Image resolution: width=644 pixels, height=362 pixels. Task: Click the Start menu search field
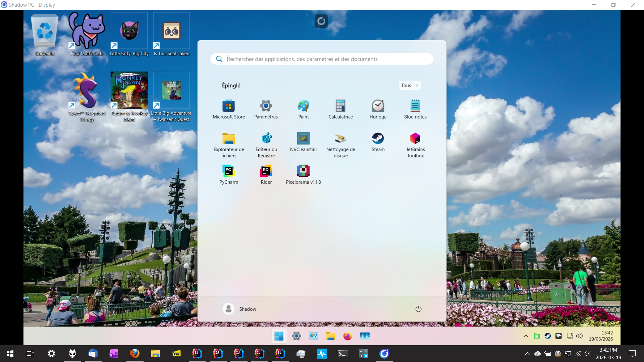coord(322,59)
